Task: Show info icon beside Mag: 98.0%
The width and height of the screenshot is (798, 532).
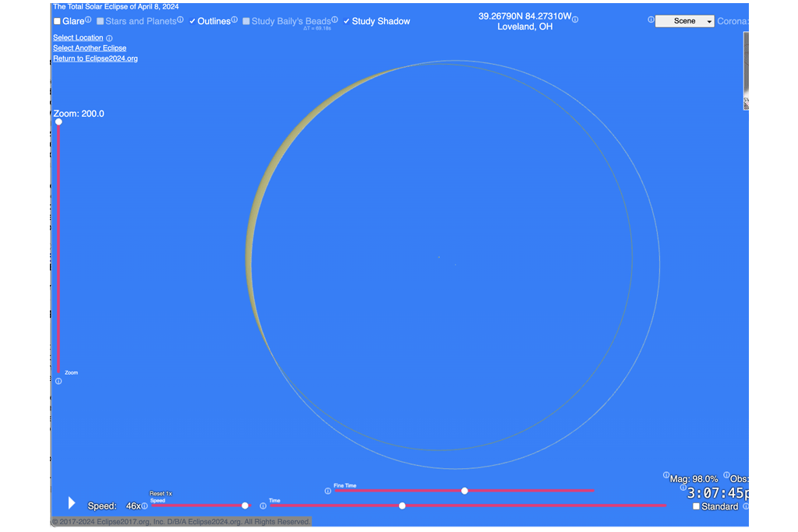Action: [x=666, y=475]
